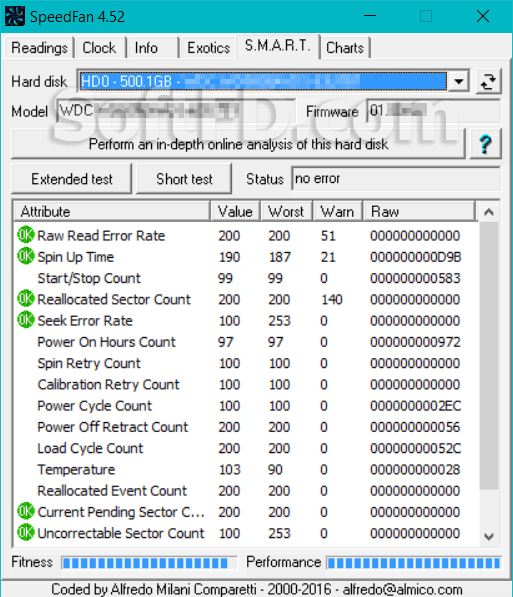
Task: Select the Load Cycle Count row
Action: click(x=246, y=448)
